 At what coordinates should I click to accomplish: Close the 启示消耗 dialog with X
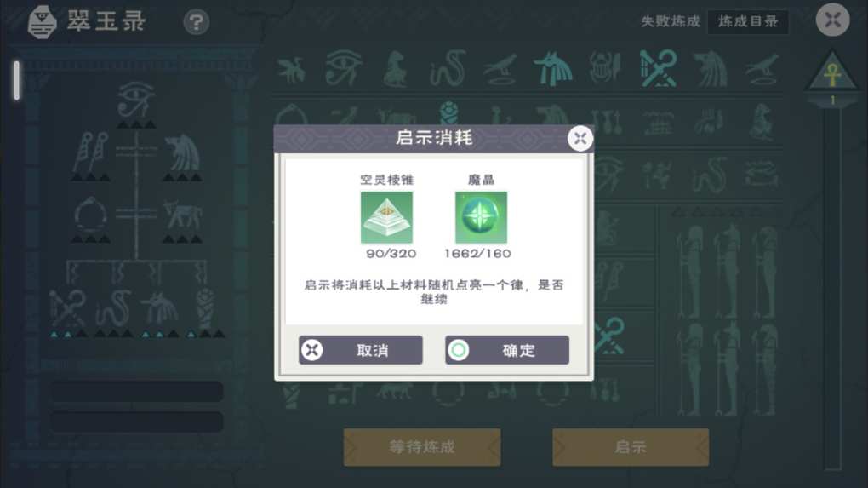pos(580,139)
